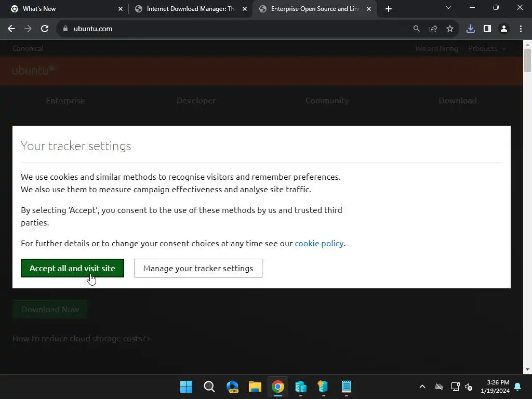Screen dimensions: 532x399
Task: Click the browser back arrow
Action: [11, 29]
